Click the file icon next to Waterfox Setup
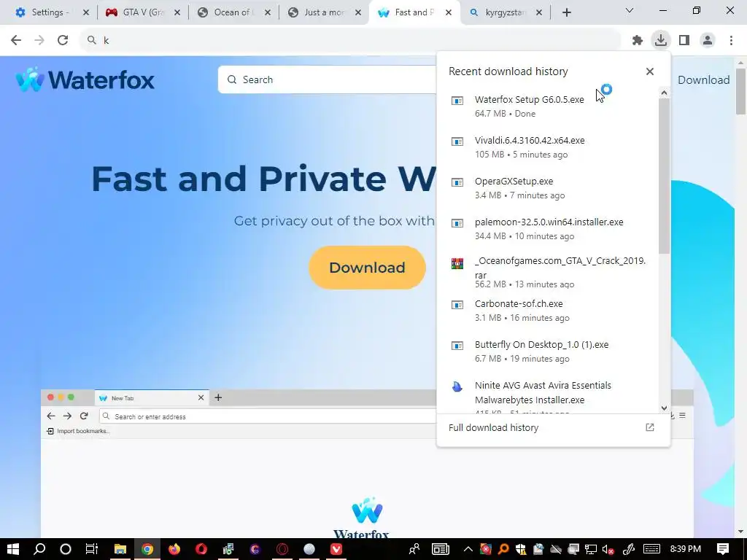This screenshot has width=747, height=560. (457, 101)
